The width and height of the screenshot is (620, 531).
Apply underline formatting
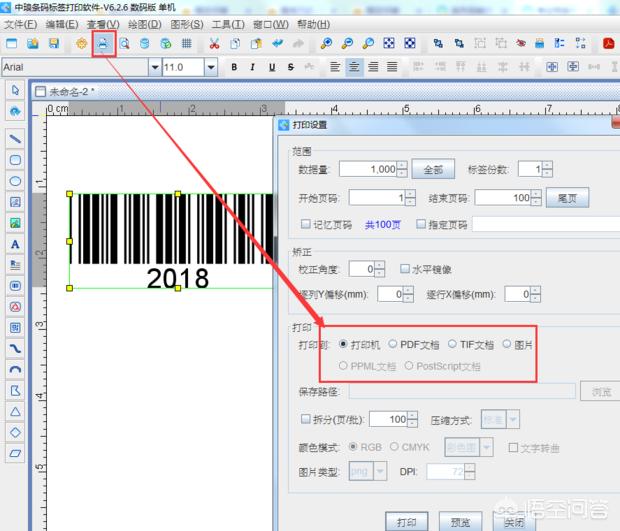(x=272, y=67)
